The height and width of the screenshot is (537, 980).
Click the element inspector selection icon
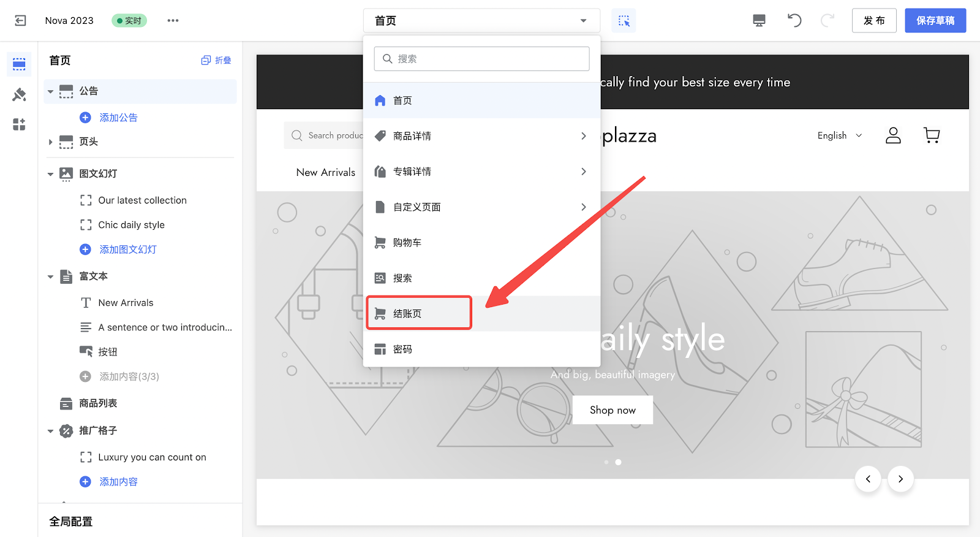[x=624, y=21]
